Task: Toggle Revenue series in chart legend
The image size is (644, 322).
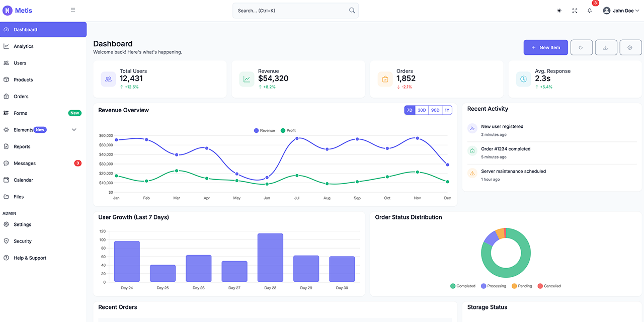Action: 265,131
